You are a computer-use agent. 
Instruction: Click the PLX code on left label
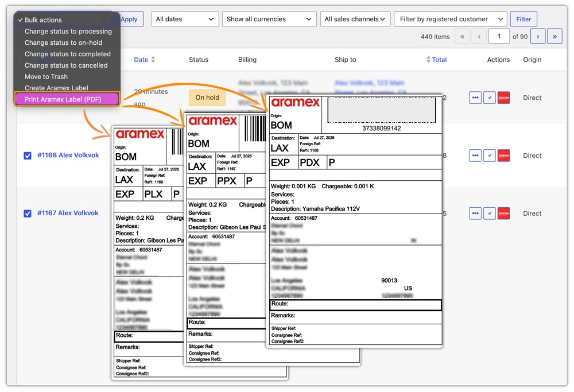tap(153, 194)
